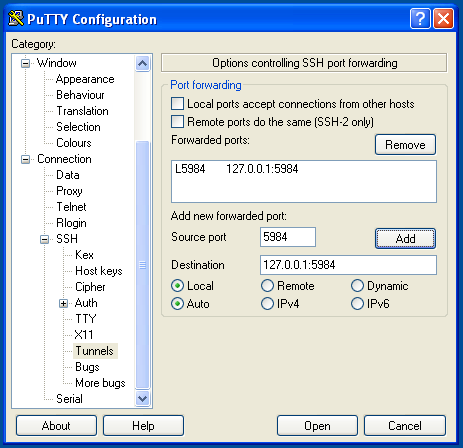Select SSH in the category tree

pyautogui.click(x=67, y=239)
